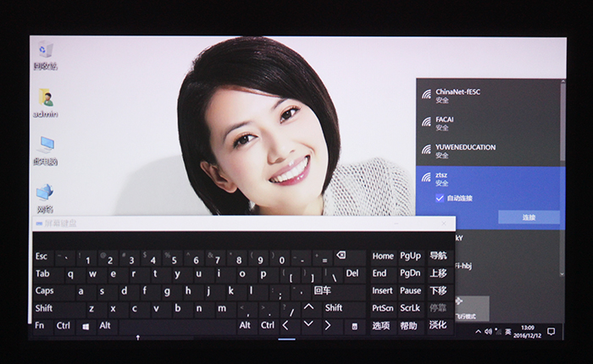The height and width of the screenshot is (364, 593).
Task: Uncheck the auto-connect checkbox for ztsz
Action: point(439,198)
